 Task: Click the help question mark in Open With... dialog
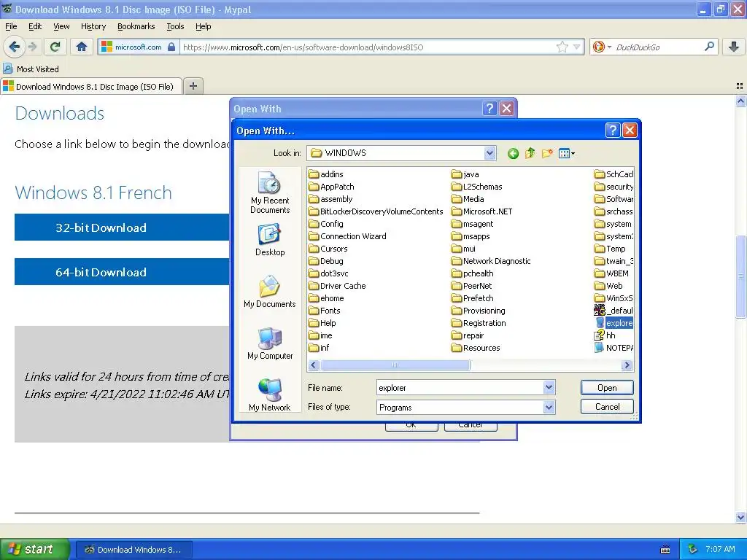pos(613,130)
